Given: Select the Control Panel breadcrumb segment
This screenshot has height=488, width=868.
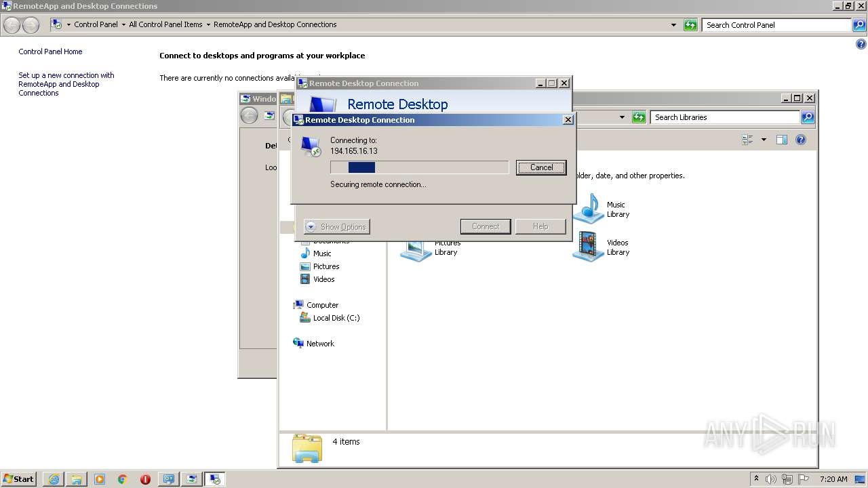Looking at the screenshot, I should coord(96,24).
